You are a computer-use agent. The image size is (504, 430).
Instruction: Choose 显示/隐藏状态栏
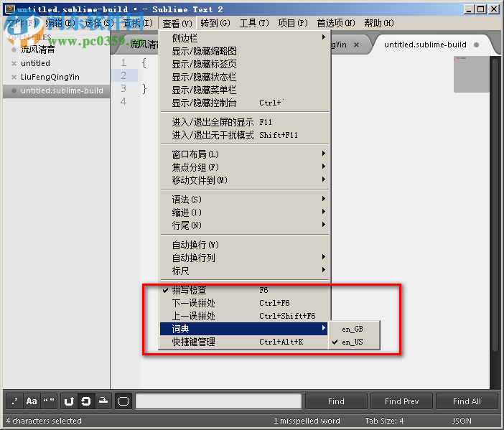pyautogui.click(x=244, y=77)
